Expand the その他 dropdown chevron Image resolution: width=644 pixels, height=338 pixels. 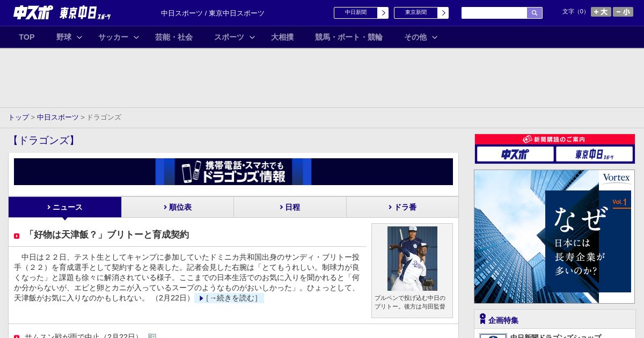click(x=435, y=37)
